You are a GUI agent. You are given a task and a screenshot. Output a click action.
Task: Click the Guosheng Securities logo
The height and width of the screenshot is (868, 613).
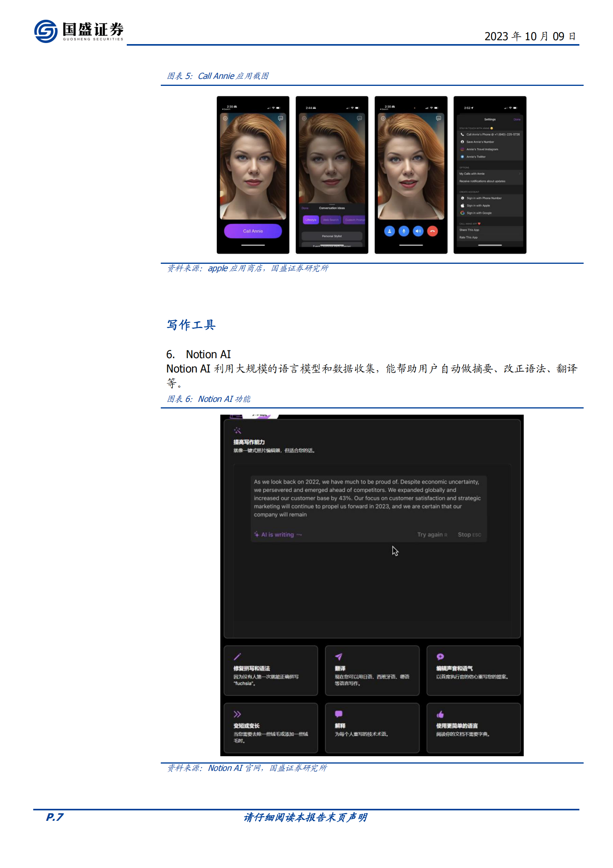point(79,31)
